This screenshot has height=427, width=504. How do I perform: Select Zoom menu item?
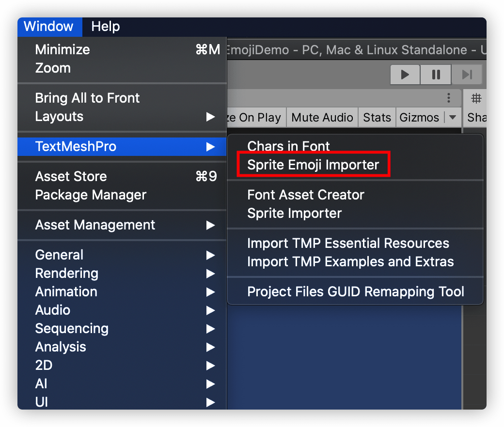click(122, 68)
